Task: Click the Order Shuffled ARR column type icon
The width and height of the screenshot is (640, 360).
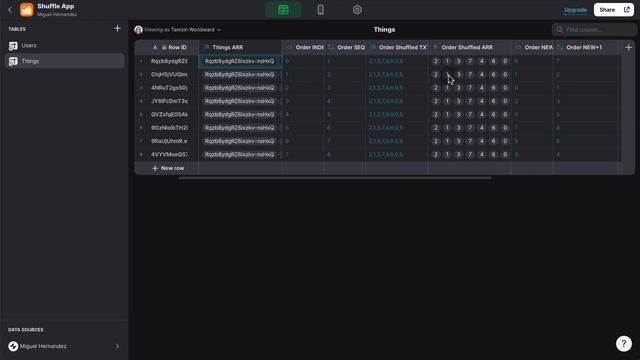Action: [435, 47]
